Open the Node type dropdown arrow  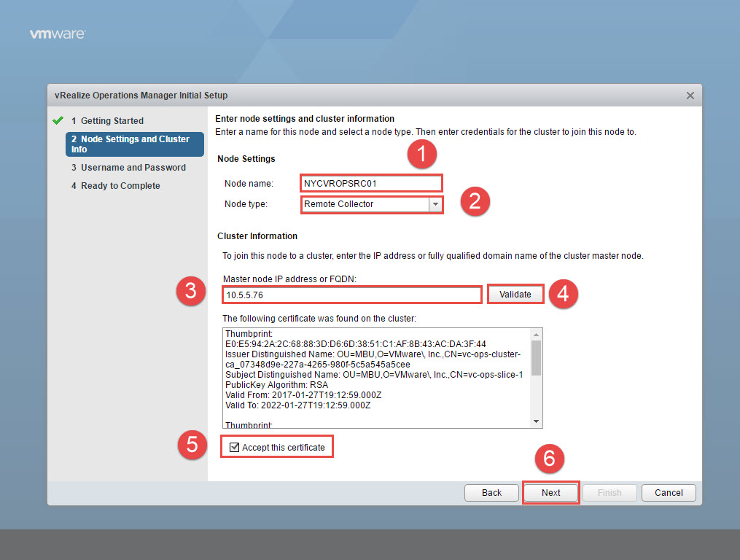tap(435, 204)
